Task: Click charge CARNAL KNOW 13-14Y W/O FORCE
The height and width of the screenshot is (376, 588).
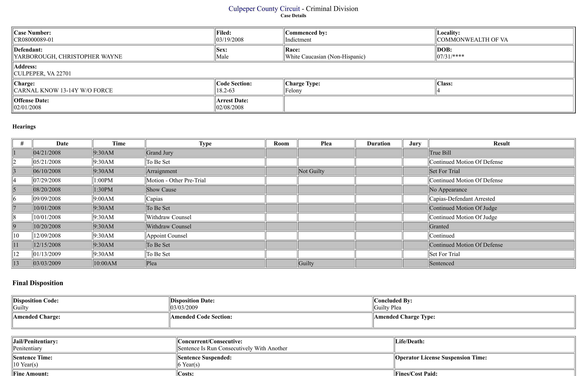Action: tap(63, 90)
